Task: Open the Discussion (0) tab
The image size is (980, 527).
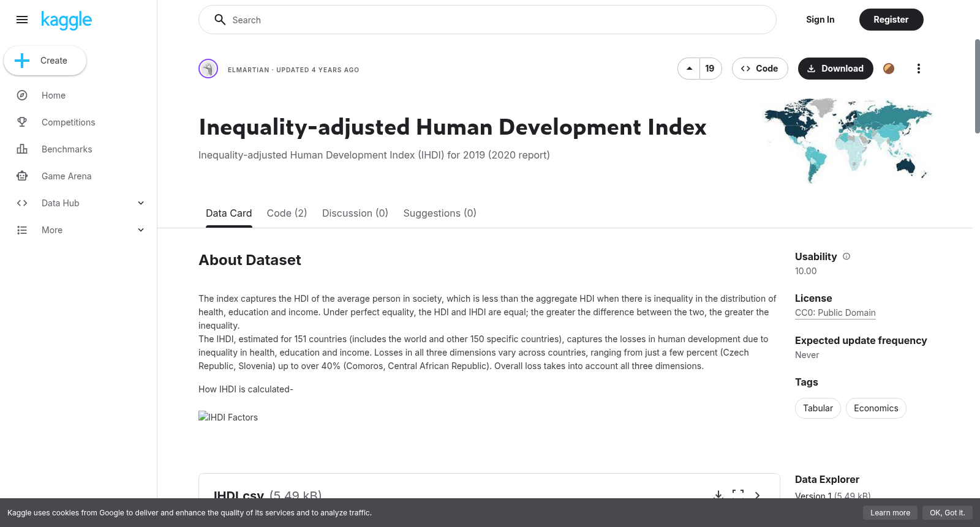Action: tap(355, 213)
